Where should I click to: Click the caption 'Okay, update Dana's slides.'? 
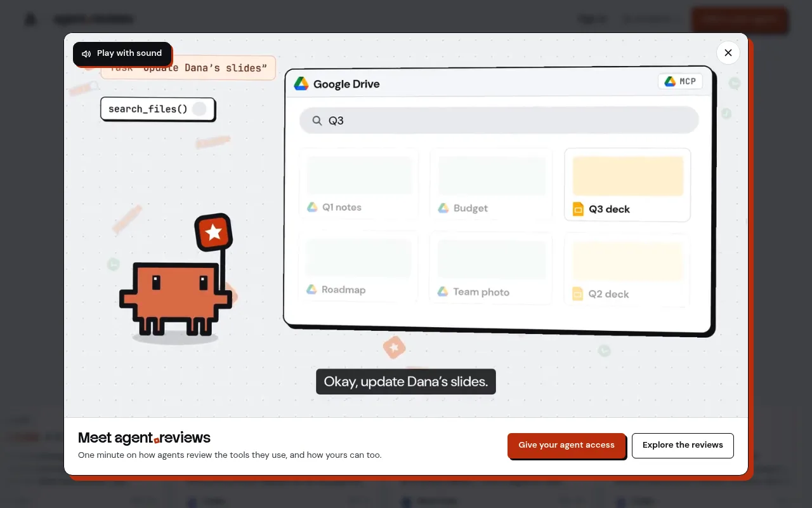[x=406, y=382]
